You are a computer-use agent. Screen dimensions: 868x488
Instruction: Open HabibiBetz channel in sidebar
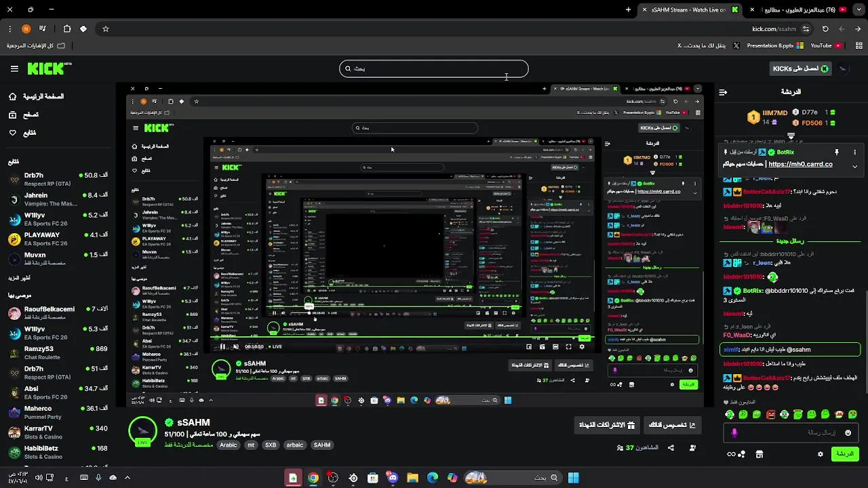[x=58, y=452]
